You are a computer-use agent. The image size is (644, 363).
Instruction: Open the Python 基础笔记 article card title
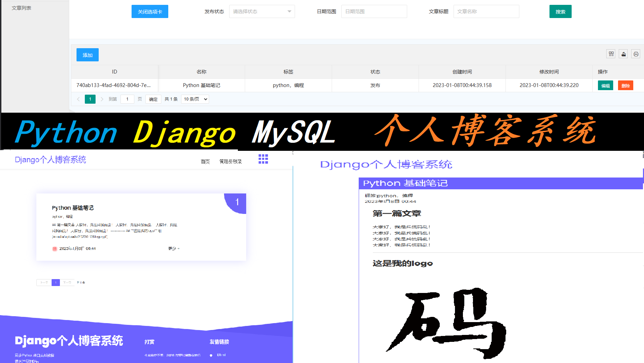[x=73, y=208]
